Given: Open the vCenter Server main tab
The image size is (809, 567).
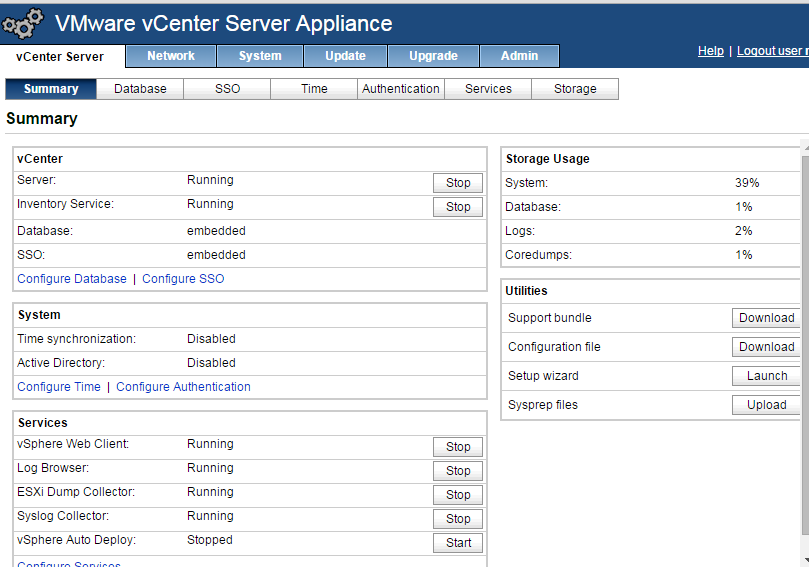Looking at the screenshot, I should (60, 56).
